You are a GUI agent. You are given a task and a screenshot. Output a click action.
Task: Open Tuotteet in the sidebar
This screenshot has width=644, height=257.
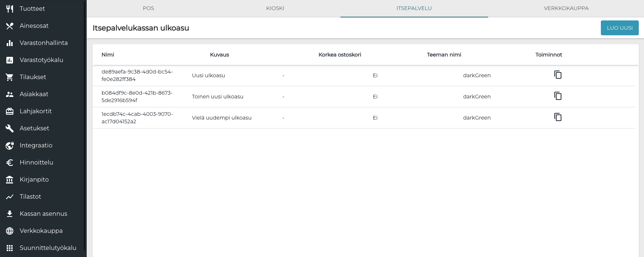(x=42, y=9)
